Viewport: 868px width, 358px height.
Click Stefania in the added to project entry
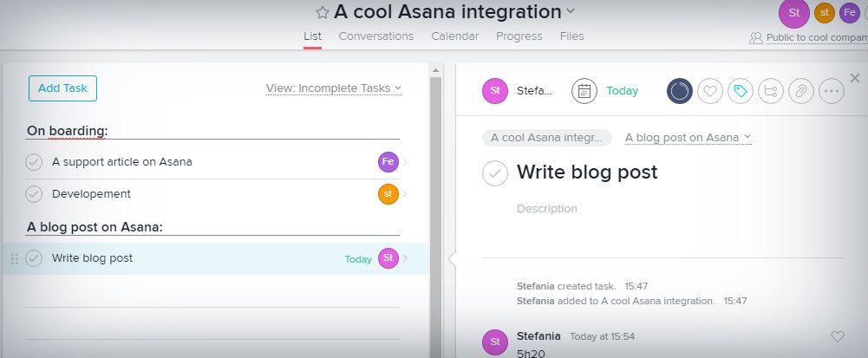[535, 301]
